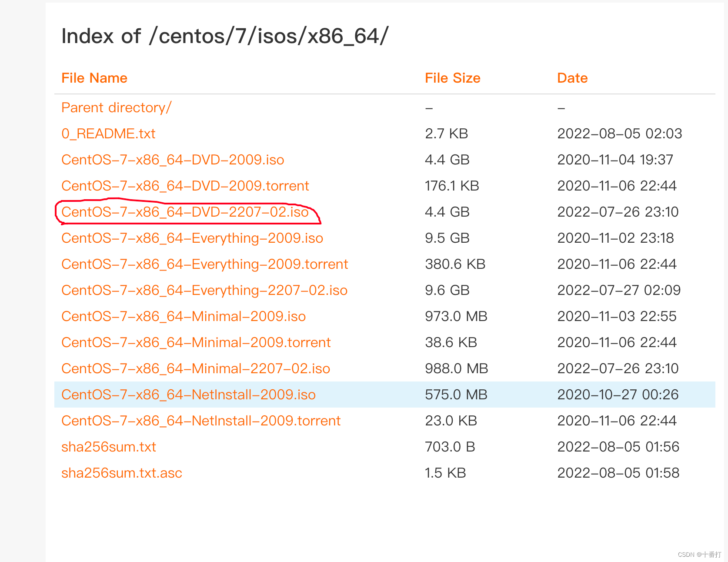This screenshot has width=728, height=562.
Task: Select the 1.5 KB size cell
Action: [x=445, y=473]
